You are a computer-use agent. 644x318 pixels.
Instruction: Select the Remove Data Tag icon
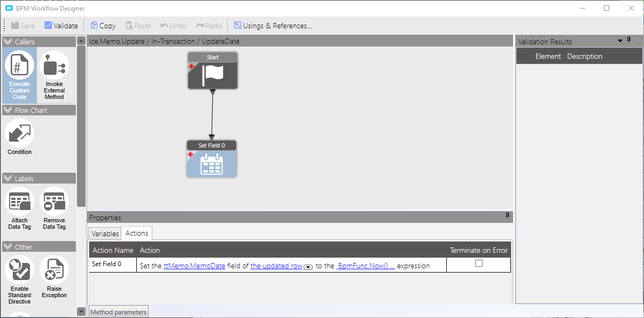pyautogui.click(x=54, y=201)
